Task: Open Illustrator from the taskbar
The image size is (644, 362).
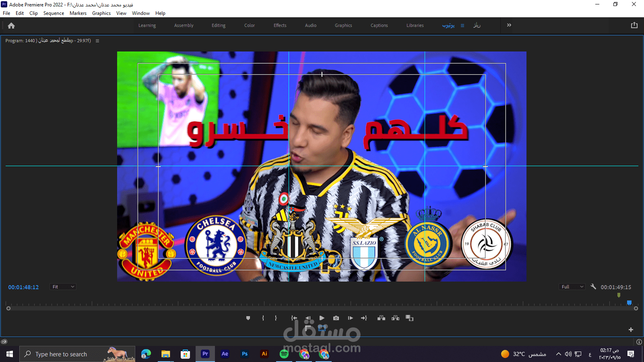Action: pyautogui.click(x=264, y=354)
